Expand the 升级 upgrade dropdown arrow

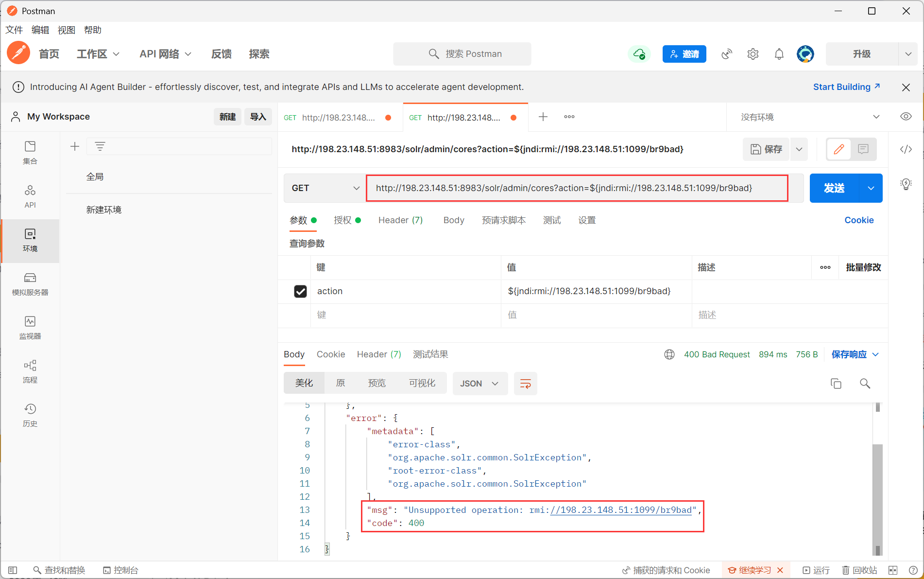tap(908, 54)
